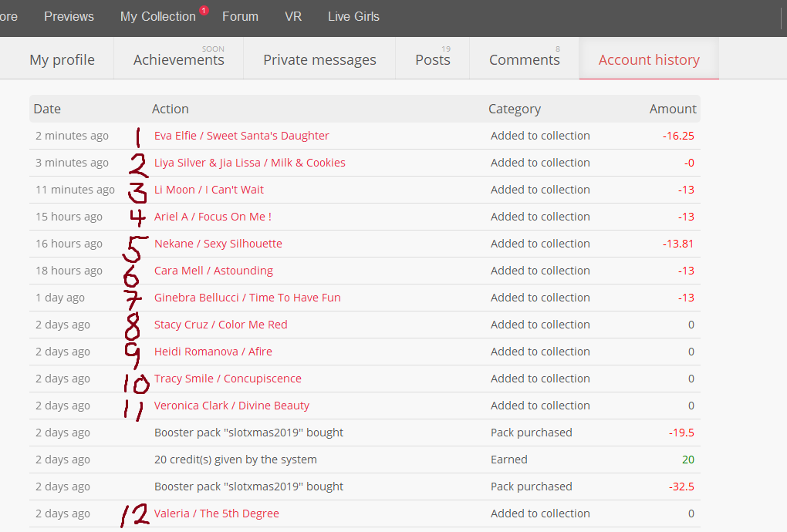787x532 pixels.
Task: Open "The 5th Degree" entry link
Action: [x=217, y=513]
